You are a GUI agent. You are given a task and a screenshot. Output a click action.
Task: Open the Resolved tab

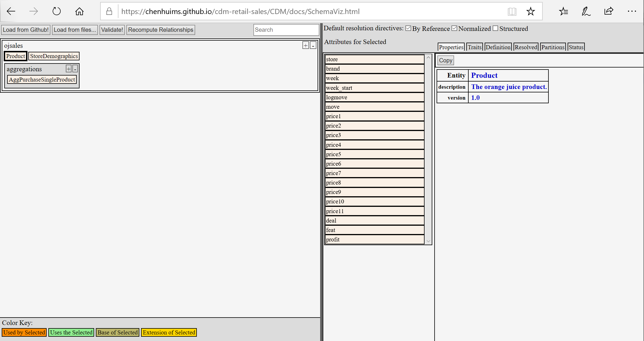coord(526,47)
